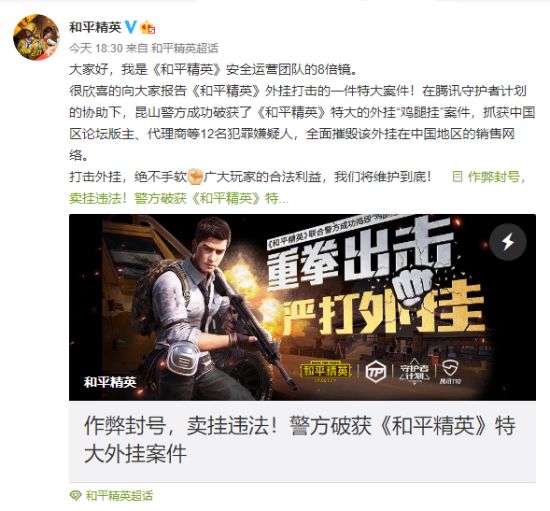Viewport: 550px width, 511px height.
Task: Open the green 作弊封号 article link
Action: point(496,177)
